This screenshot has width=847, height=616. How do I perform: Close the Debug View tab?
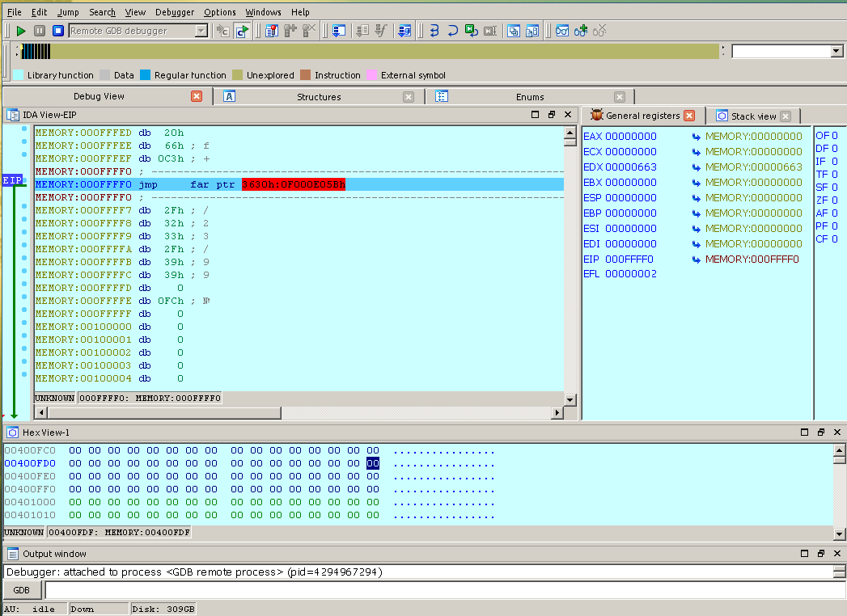click(x=197, y=96)
